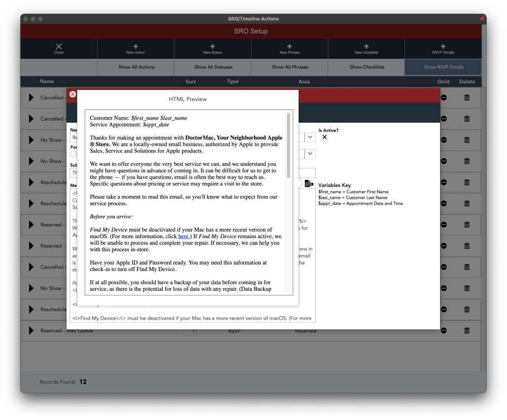The width and height of the screenshot is (507, 420).
Task: Expand the Reserved - Mac Queue row triangle
Action: (x=31, y=330)
